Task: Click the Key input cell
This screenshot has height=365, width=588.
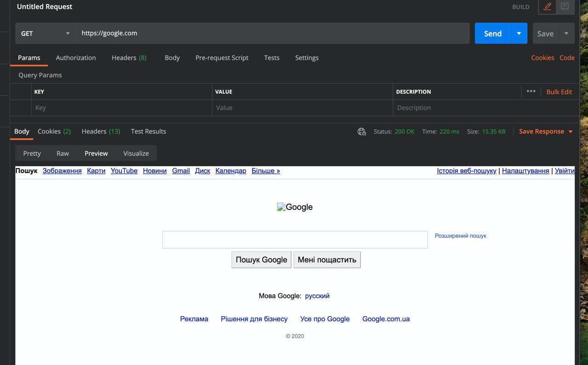Action: (122, 108)
